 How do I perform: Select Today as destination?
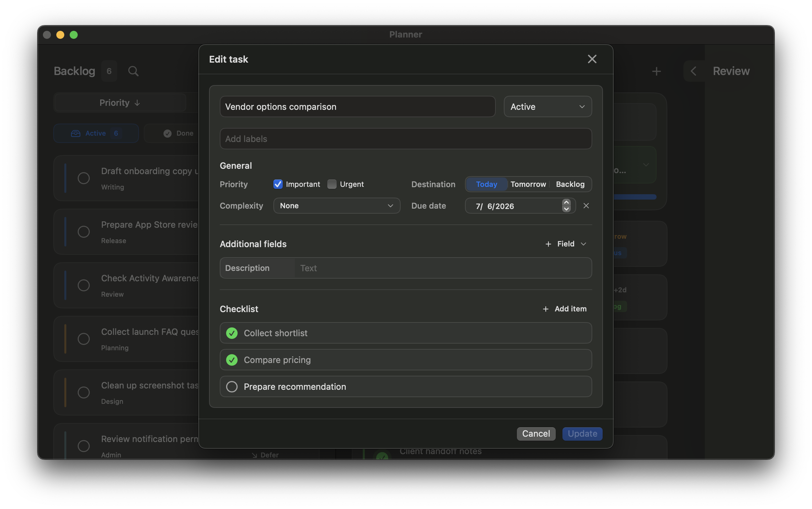486,184
